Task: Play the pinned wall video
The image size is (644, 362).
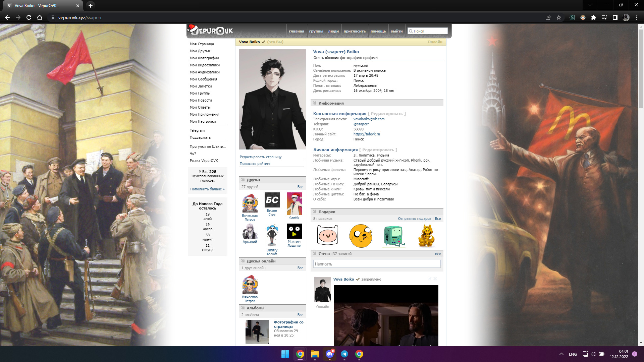Action: [x=386, y=315]
